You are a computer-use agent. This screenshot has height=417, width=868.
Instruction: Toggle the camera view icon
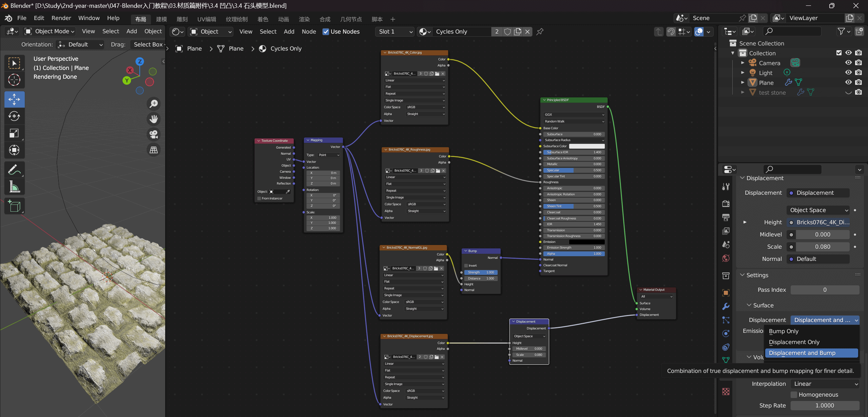tap(154, 134)
